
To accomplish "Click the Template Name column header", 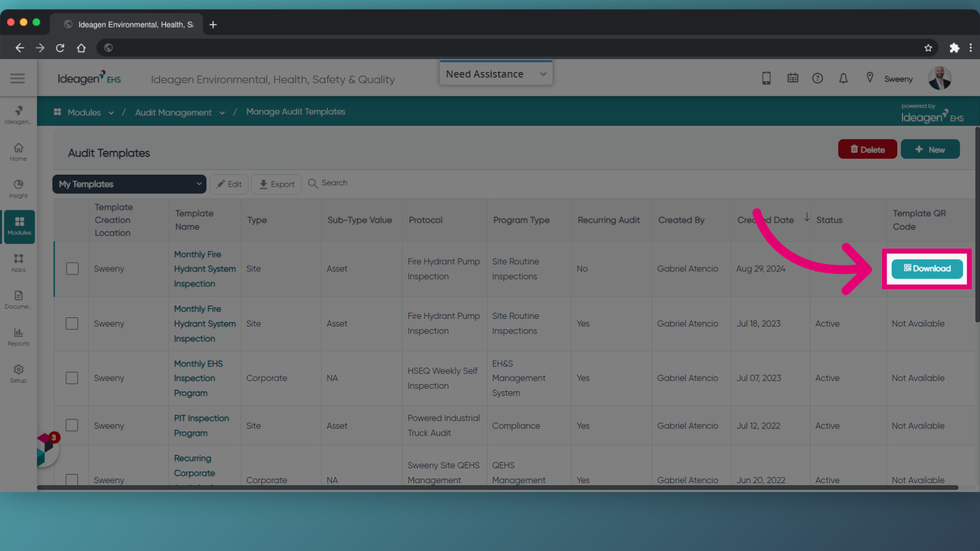I will pos(194,220).
